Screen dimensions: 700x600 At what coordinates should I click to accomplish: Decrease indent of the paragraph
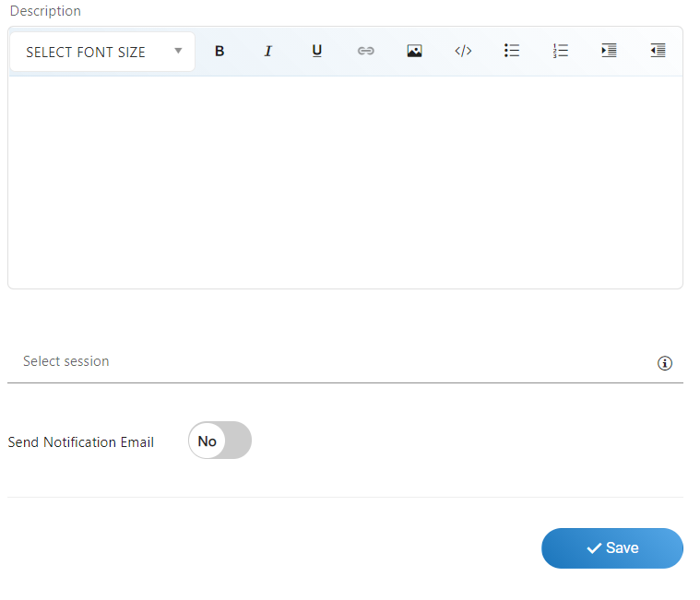[658, 52]
